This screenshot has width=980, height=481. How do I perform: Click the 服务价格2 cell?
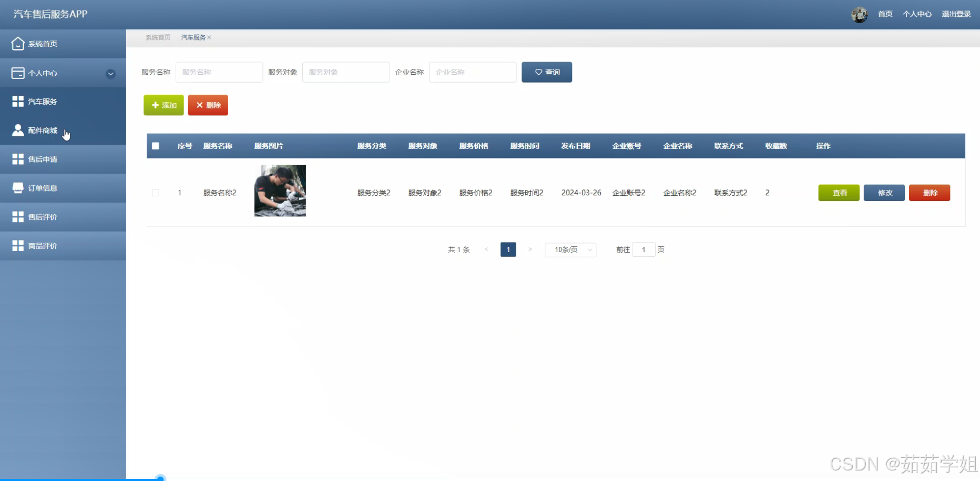[x=476, y=193]
